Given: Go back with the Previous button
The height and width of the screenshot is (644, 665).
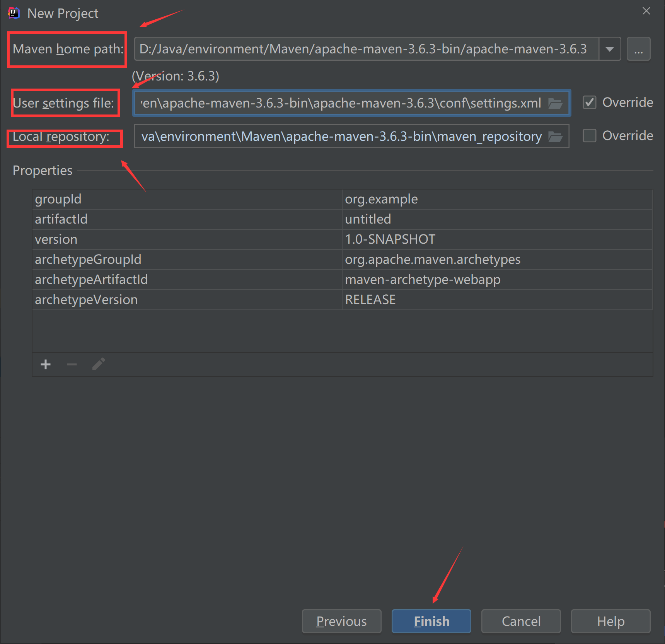Looking at the screenshot, I should tap(342, 621).
